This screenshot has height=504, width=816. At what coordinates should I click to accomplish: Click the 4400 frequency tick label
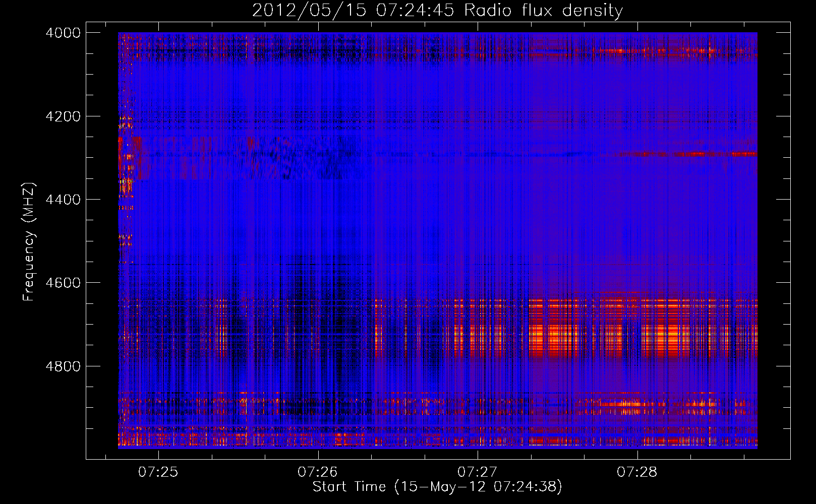coord(63,200)
